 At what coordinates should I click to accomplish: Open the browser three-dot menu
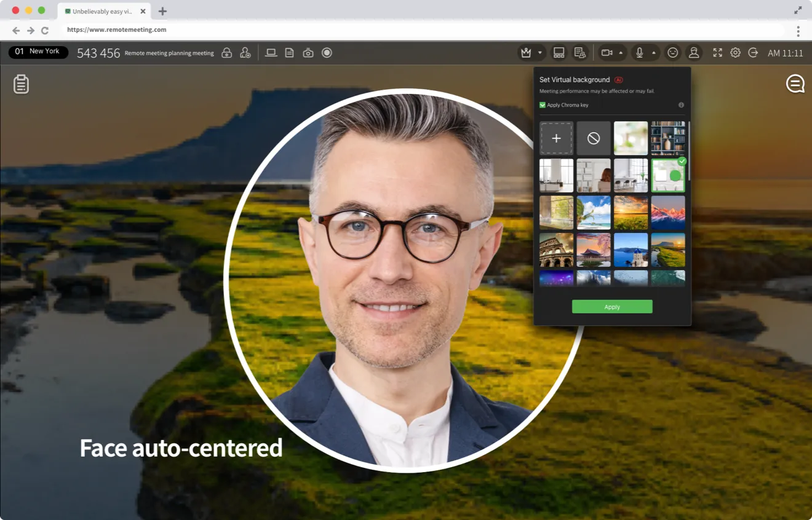[798, 31]
